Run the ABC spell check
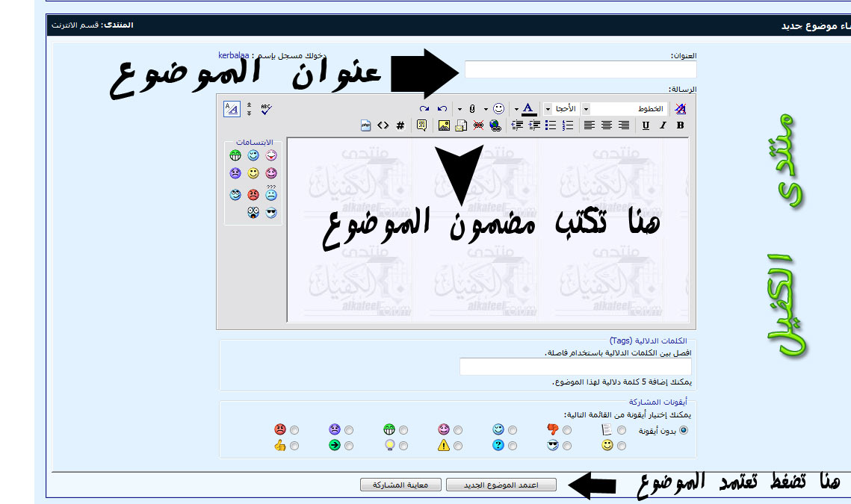The height and width of the screenshot is (504, 851). click(267, 108)
